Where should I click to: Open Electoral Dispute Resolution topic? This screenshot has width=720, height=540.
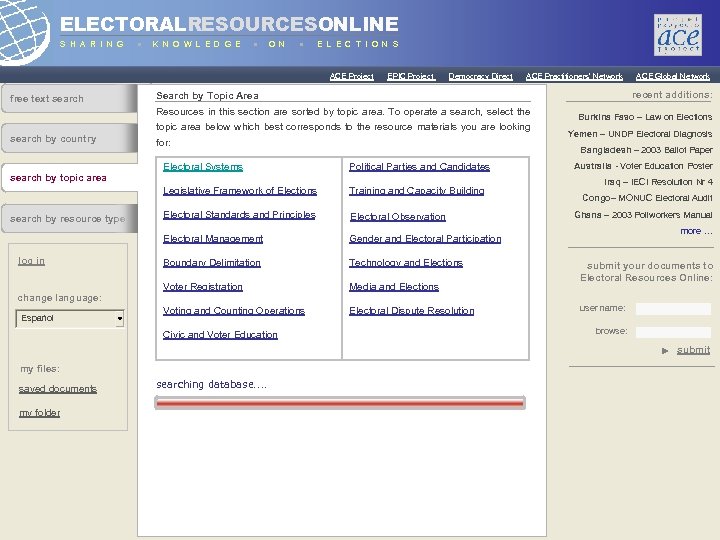point(411,311)
